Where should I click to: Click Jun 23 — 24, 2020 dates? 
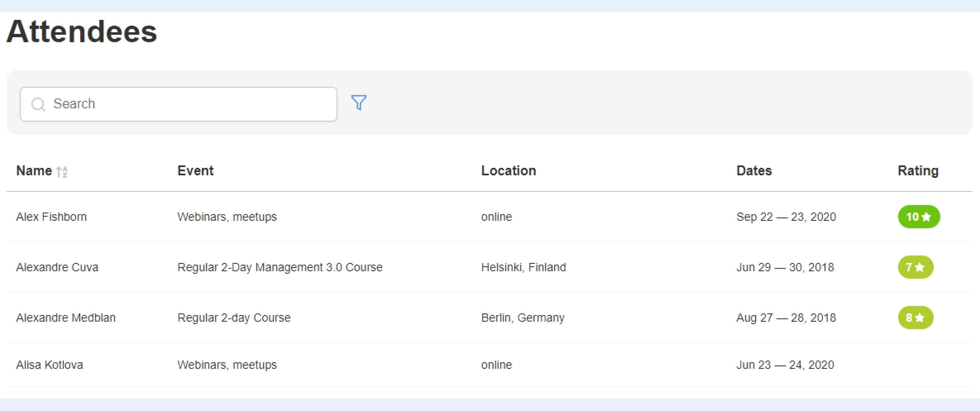(785, 365)
